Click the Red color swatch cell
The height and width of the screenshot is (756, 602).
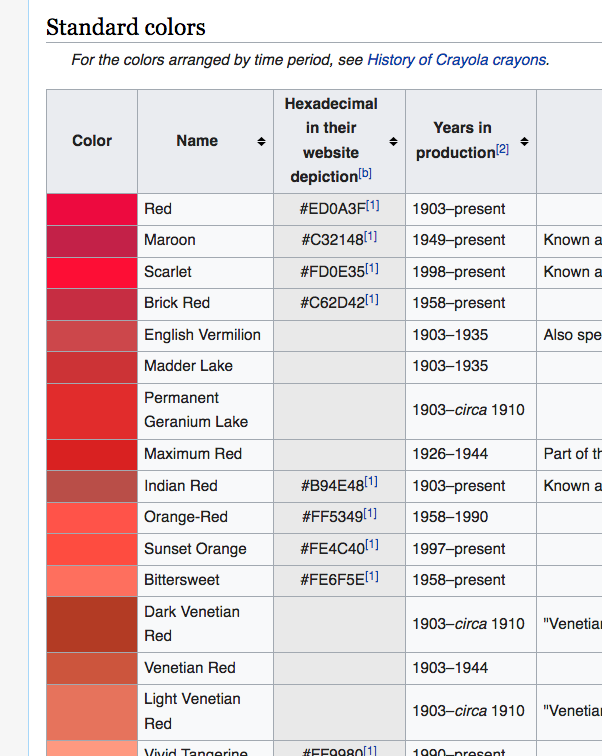point(92,209)
